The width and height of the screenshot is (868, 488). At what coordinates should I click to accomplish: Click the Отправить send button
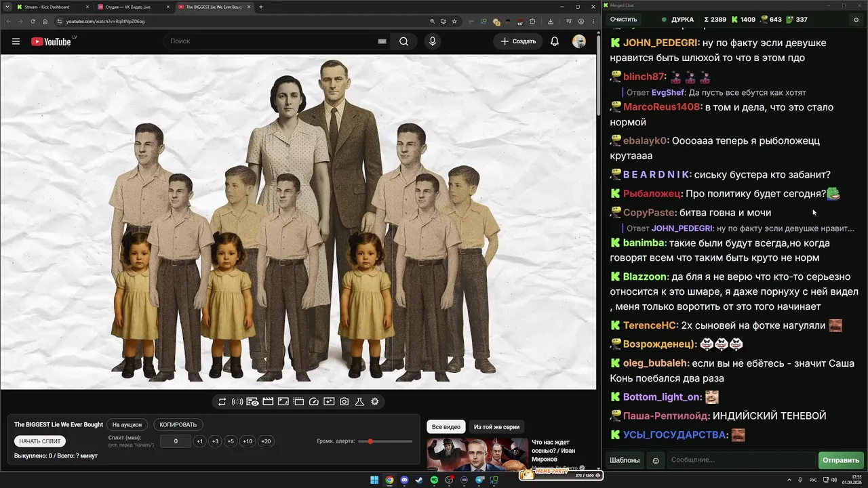pyautogui.click(x=841, y=460)
